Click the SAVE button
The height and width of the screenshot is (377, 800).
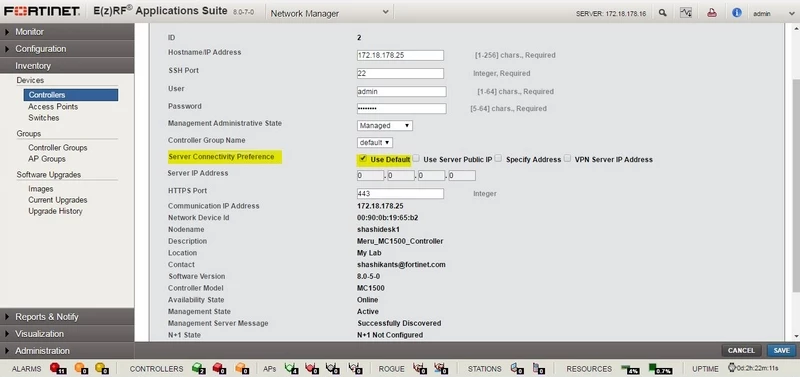(782, 350)
